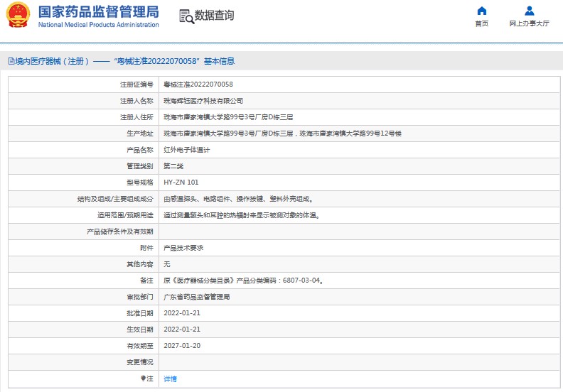This screenshot has width=563, height=392.
Task: Click 国家药品监督管理局 title text
Action: coord(98,12)
